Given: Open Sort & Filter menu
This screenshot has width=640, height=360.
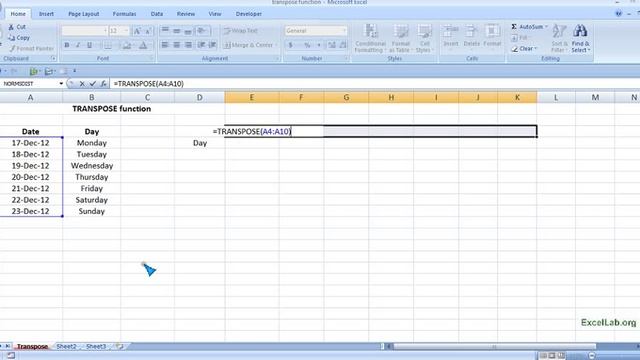Looking at the screenshot, I should [x=559, y=38].
